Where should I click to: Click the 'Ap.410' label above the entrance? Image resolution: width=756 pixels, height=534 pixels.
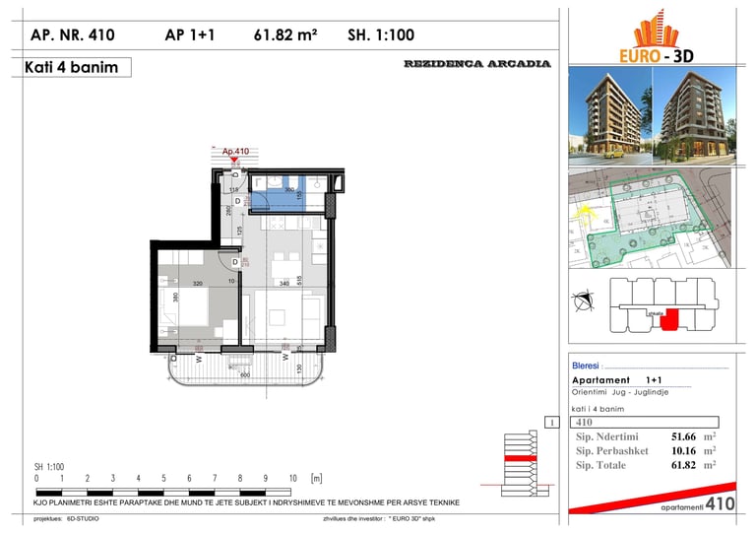tap(235, 151)
